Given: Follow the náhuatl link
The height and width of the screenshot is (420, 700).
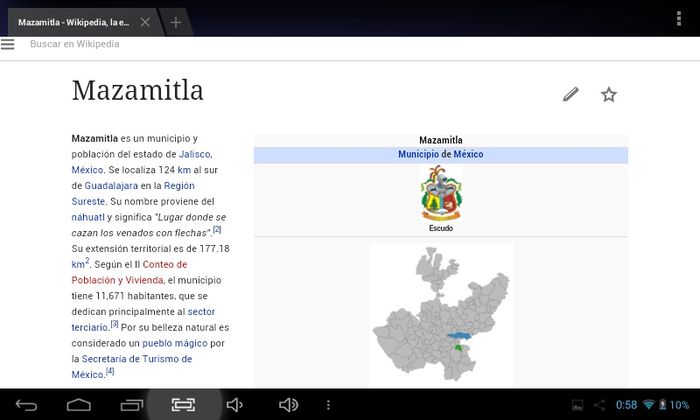Looking at the screenshot, I should click(88, 217).
